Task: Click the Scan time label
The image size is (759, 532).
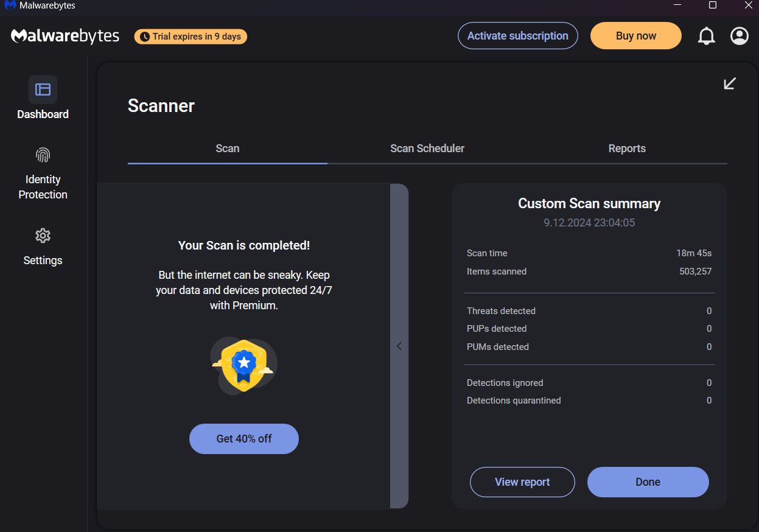Action: coord(487,253)
